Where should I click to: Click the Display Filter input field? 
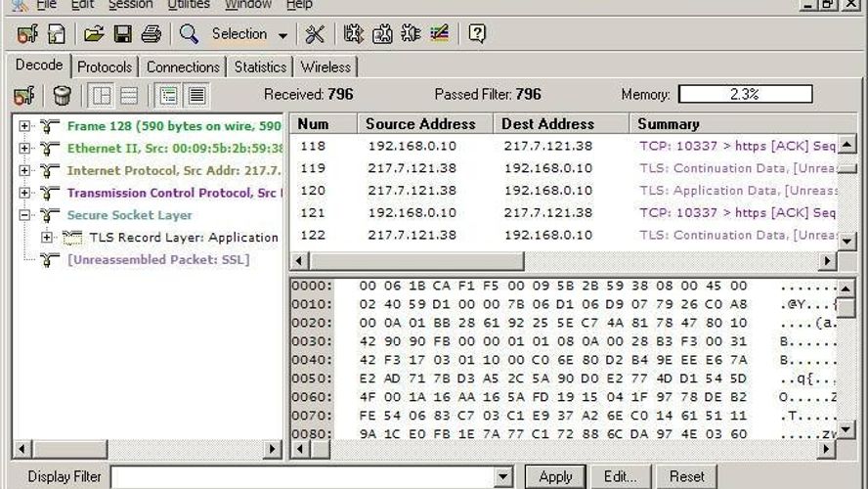pos(303,477)
